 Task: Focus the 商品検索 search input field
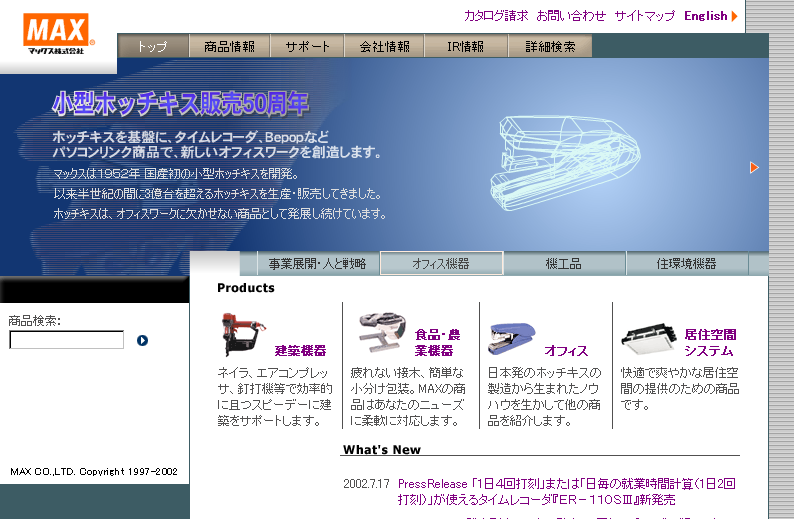(66, 340)
